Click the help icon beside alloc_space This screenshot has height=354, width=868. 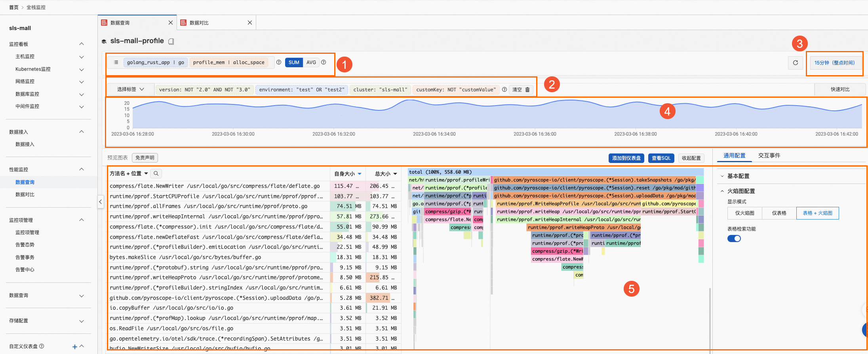click(x=279, y=62)
